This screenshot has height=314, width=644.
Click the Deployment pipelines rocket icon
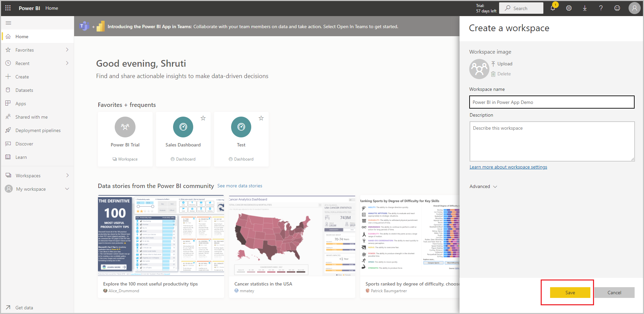pyautogui.click(x=8, y=130)
